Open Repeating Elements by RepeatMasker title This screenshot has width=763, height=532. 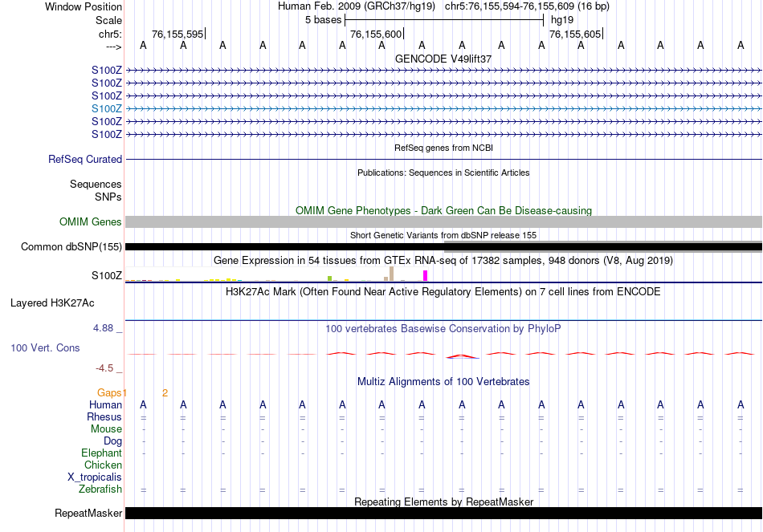(x=443, y=502)
